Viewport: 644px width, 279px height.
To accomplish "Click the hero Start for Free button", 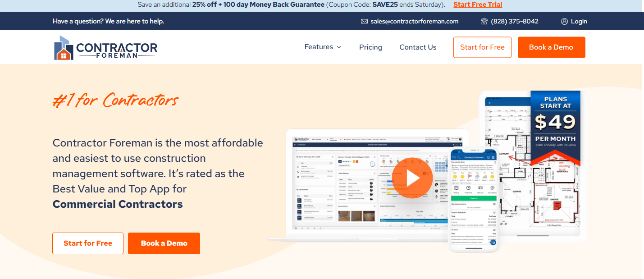I will tap(88, 243).
